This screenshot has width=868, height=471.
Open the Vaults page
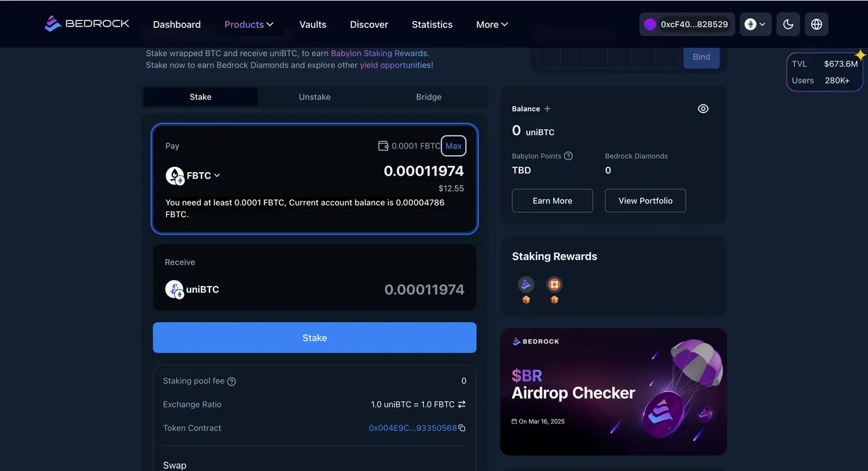click(x=313, y=24)
